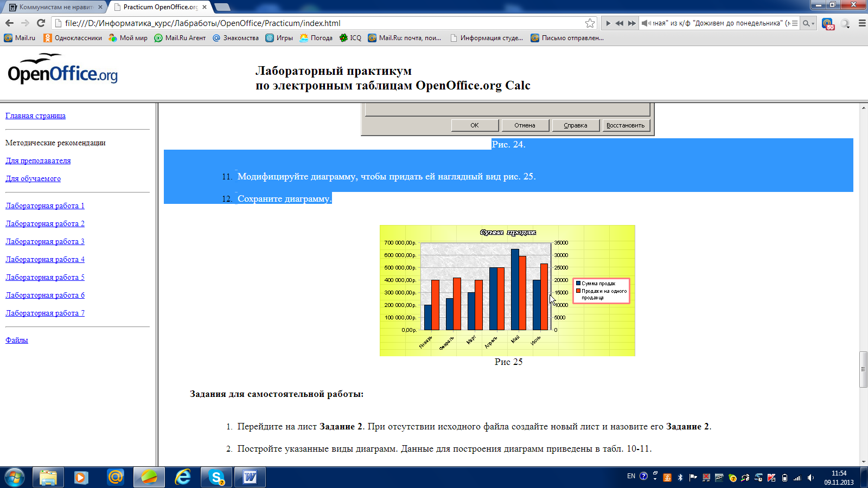Image resolution: width=868 pixels, height=488 pixels.
Task: Click the Action Center flag tray icon
Action: [693, 478]
